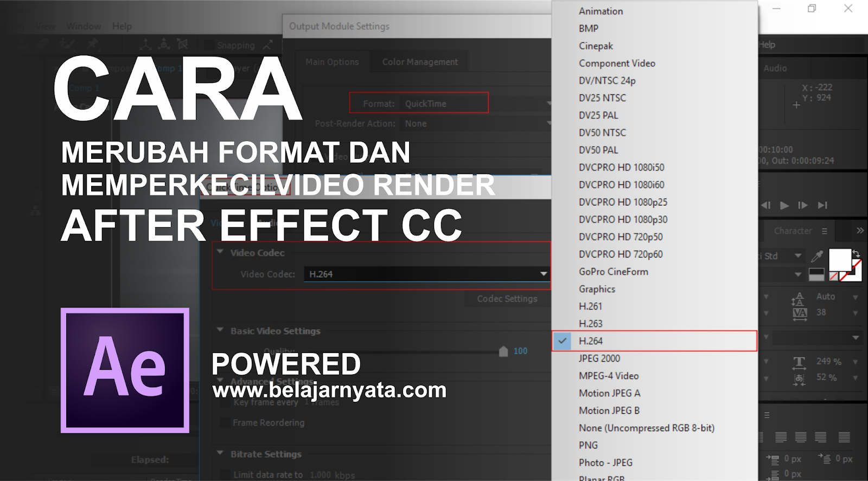Open the Audio panel tab

tap(775, 68)
